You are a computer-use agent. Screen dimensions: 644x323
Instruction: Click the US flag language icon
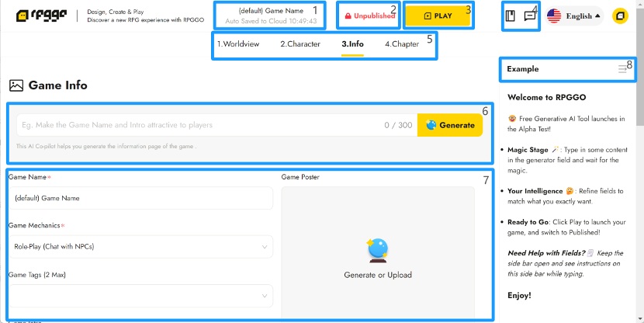coord(554,16)
